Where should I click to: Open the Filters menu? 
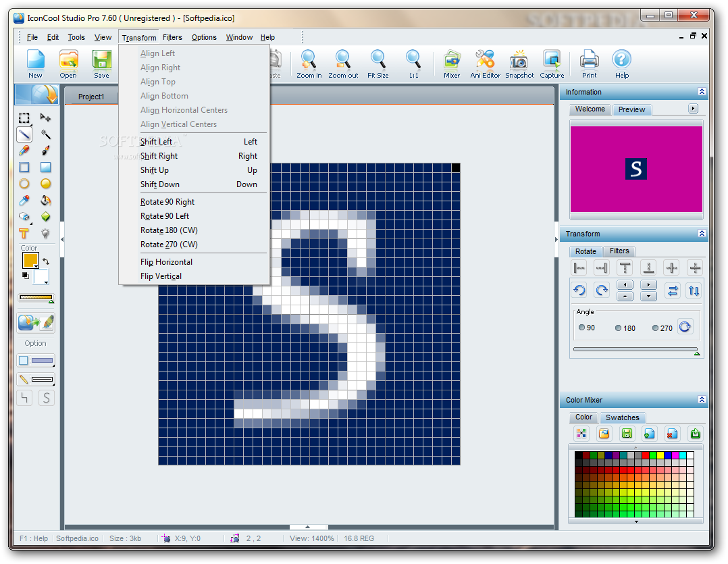(172, 37)
